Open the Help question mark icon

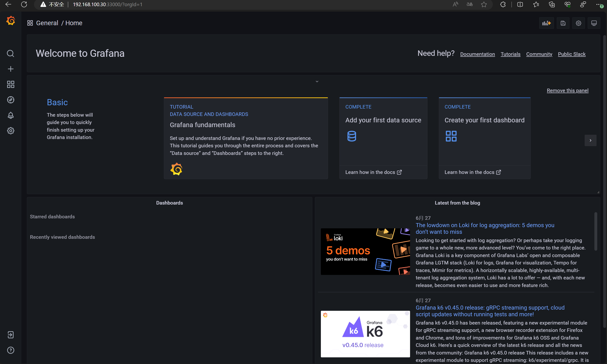pyautogui.click(x=10, y=350)
